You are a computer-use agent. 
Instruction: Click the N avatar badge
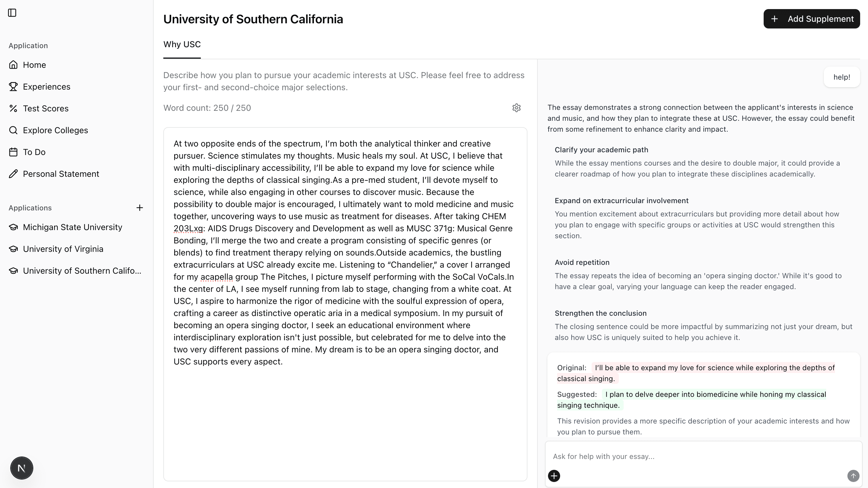pos(21,468)
